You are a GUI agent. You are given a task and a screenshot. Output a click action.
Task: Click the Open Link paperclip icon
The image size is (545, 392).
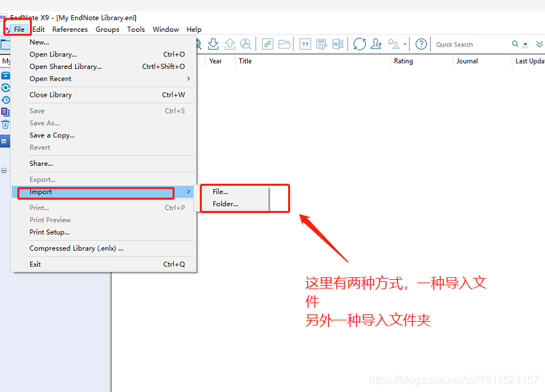[x=268, y=44]
